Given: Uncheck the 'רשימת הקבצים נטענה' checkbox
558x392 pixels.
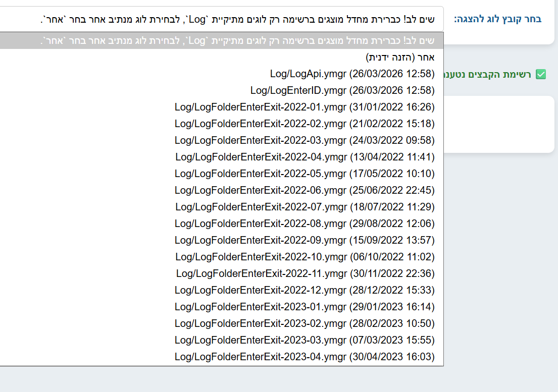Looking at the screenshot, I should tap(541, 74).
